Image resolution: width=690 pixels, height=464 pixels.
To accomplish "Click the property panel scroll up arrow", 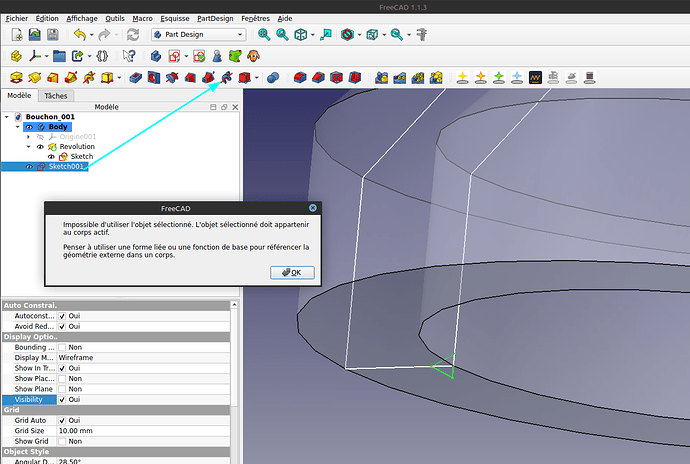I will pyautogui.click(x=235, y=305).
